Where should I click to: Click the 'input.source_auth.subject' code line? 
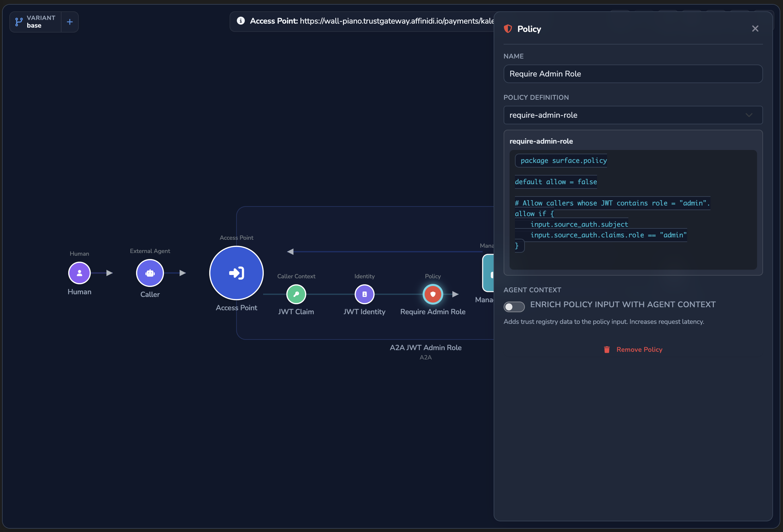point(579,224)
